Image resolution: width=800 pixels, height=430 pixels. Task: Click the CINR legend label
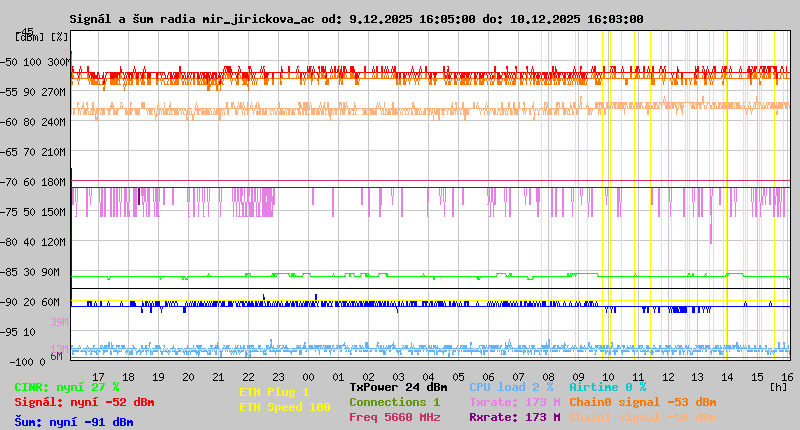[x=66, y=387]
